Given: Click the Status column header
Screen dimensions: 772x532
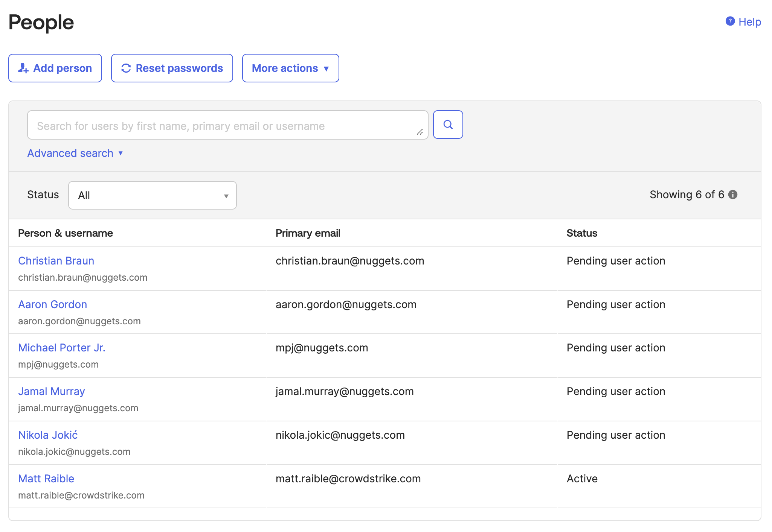Looking at the screenshot, I should [582, 233].
